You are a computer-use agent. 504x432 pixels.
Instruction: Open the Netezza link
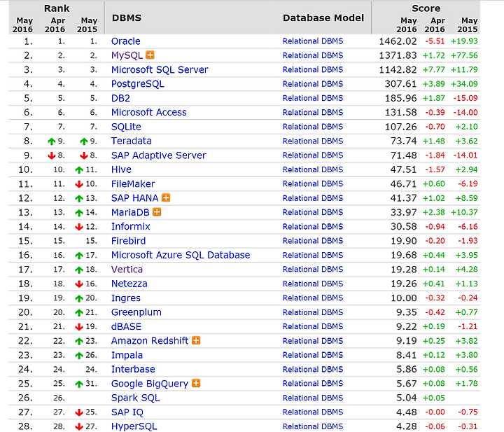129,284
